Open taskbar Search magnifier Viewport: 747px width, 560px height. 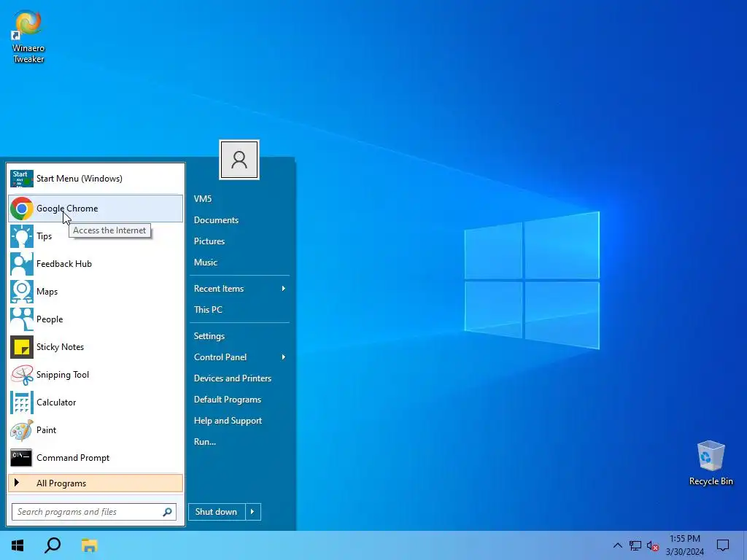point(53,545)
